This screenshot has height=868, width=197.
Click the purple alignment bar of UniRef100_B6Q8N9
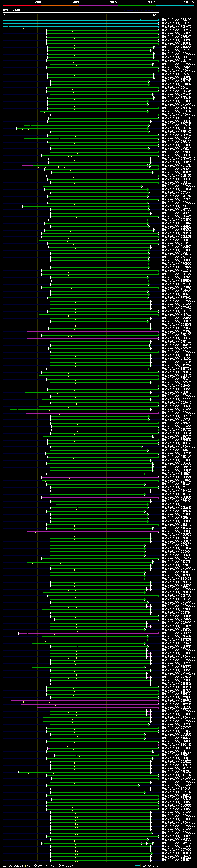pos(98,745)
